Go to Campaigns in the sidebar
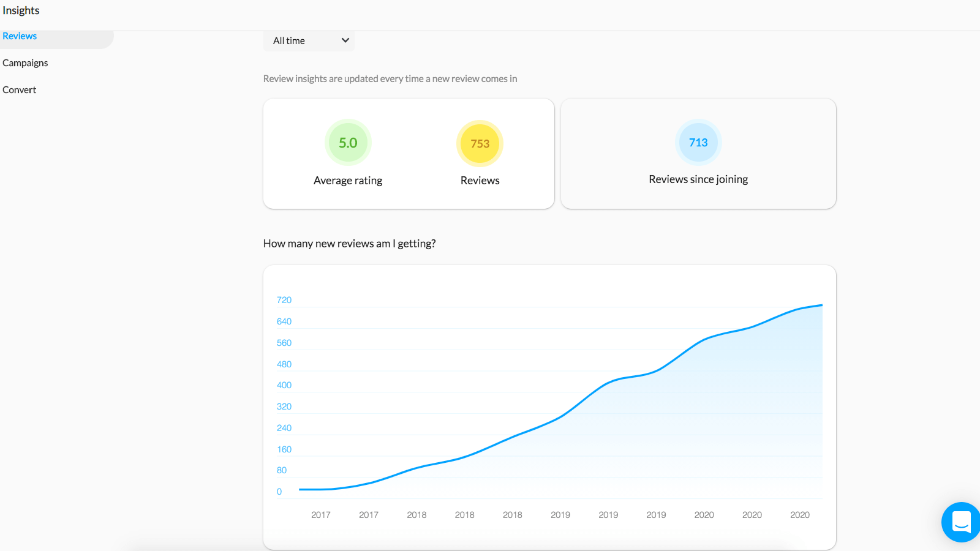This screenshot has height=551, width=980. click(25, 63)
